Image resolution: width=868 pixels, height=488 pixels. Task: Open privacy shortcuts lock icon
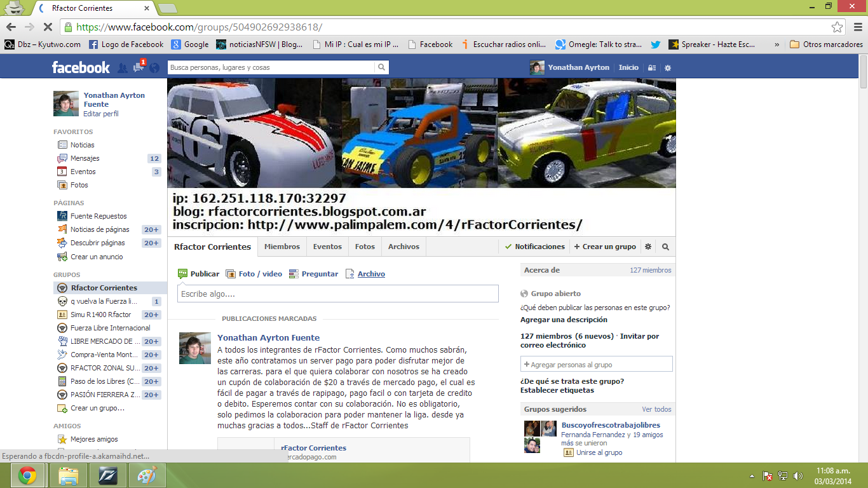click(x=651, y=68)
